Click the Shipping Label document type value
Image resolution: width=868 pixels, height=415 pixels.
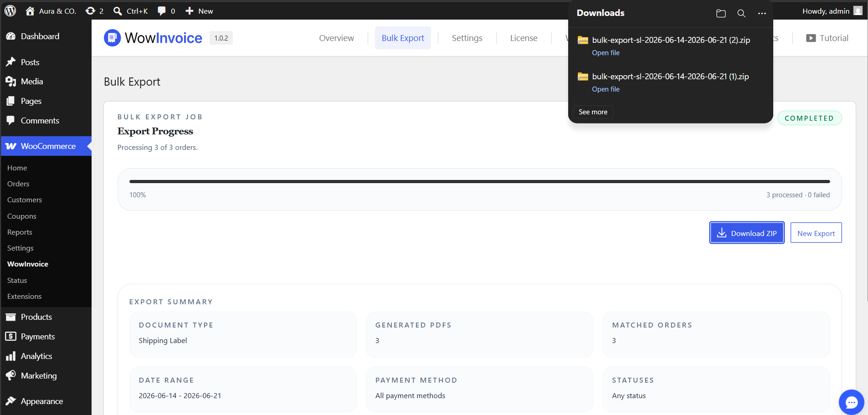(163, 341)
